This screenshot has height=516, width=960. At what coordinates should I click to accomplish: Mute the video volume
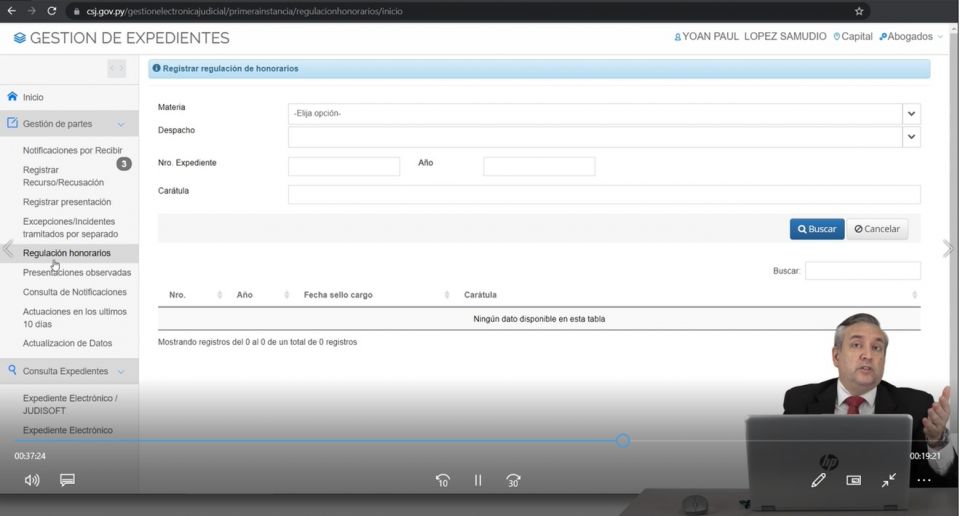(x=32, y=480)
